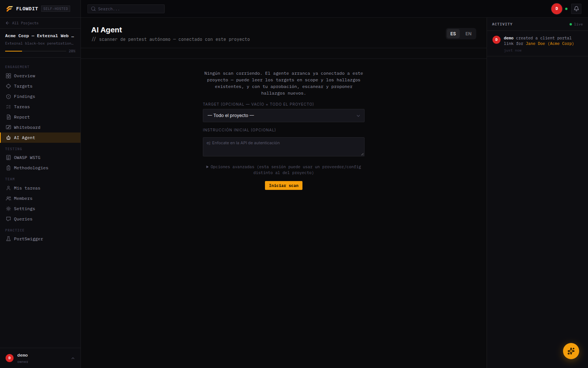This screenshot has height=368, width=588.
Task: Click the Methodologies clipboard icon
Action: click(8, 168)
